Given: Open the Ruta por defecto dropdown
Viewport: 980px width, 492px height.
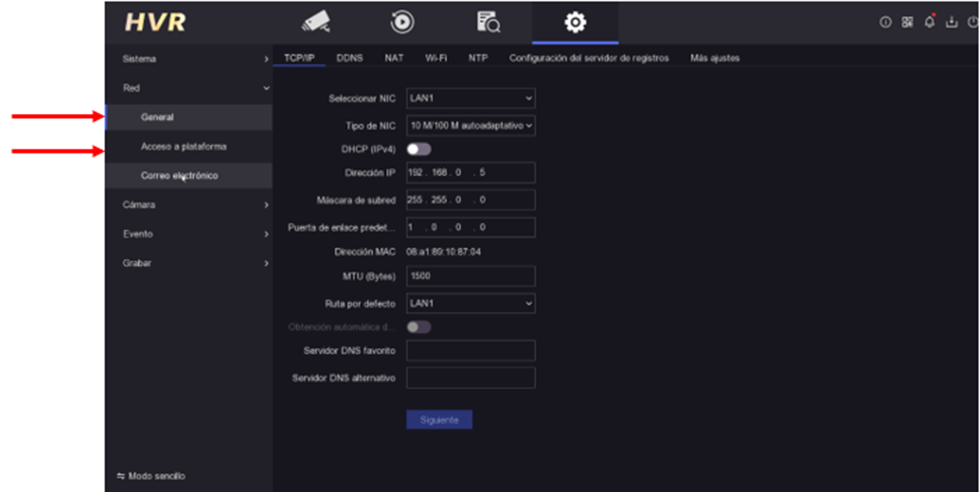Looking at the screenshot, I should click(x=471, y=303).
